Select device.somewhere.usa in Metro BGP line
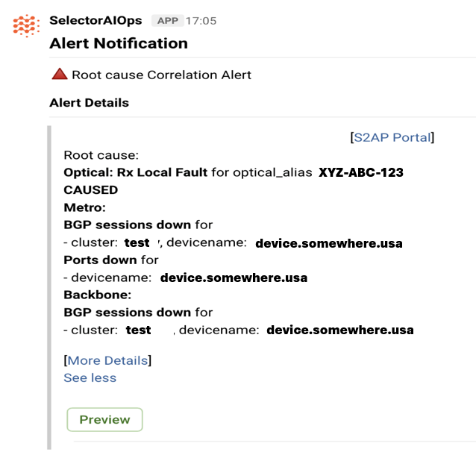Image resolution: width=476 pixels, height=461 pixels. pyautogui.click(x=329, y=243)
